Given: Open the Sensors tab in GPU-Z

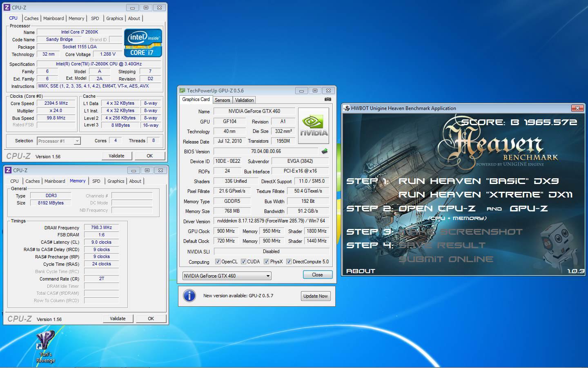Looking at the screenshot, I should click(222, 100).
